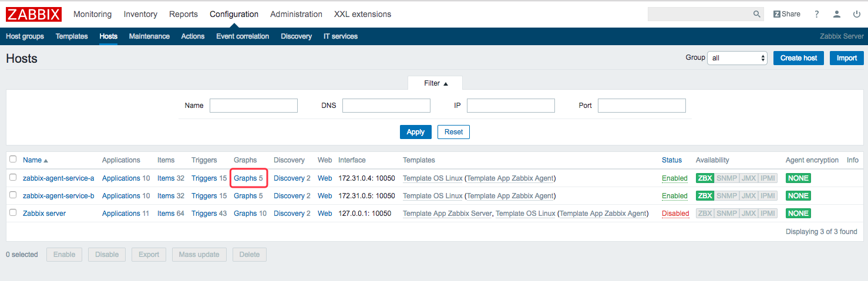Open the Group dropdown
This screenshot has width=868, height=281.
click(738, 58)
